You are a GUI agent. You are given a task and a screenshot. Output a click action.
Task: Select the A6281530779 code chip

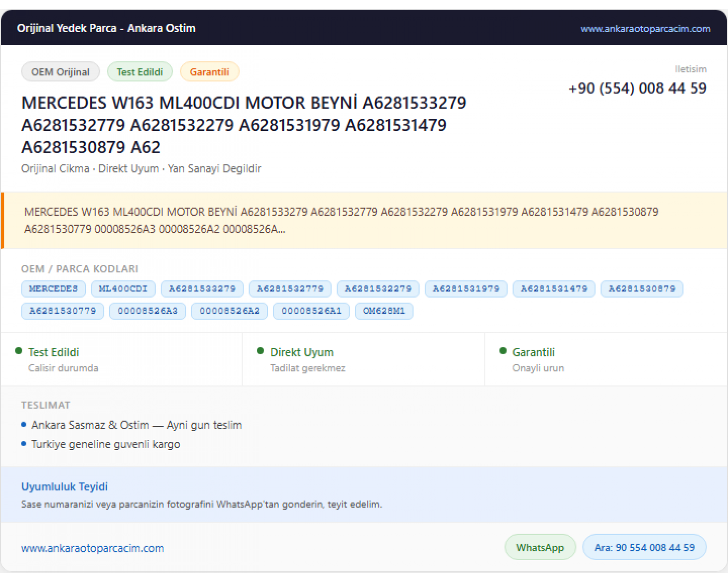pyautogui.click(x=63, y=311)
